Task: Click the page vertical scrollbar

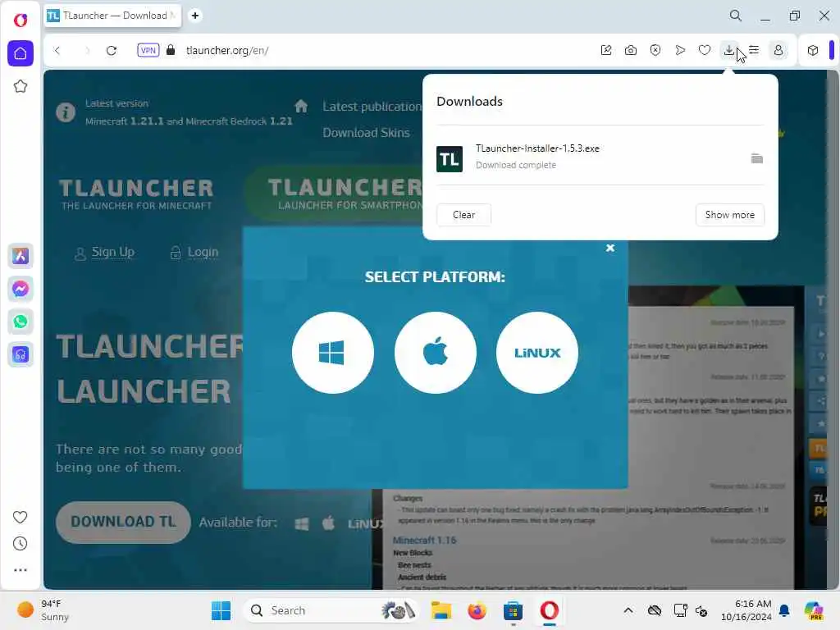Action: (833, 330)
